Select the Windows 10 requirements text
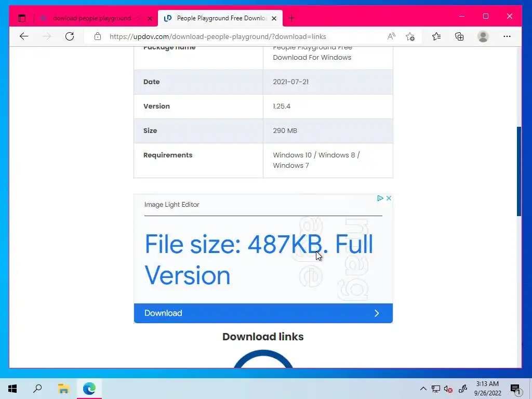Viewport: 532px width, 399px height. (x=316, y=160)
